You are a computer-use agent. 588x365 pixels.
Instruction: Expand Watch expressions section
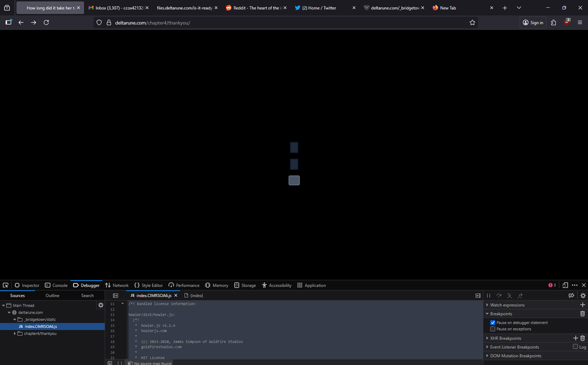(x=487, y=305)
